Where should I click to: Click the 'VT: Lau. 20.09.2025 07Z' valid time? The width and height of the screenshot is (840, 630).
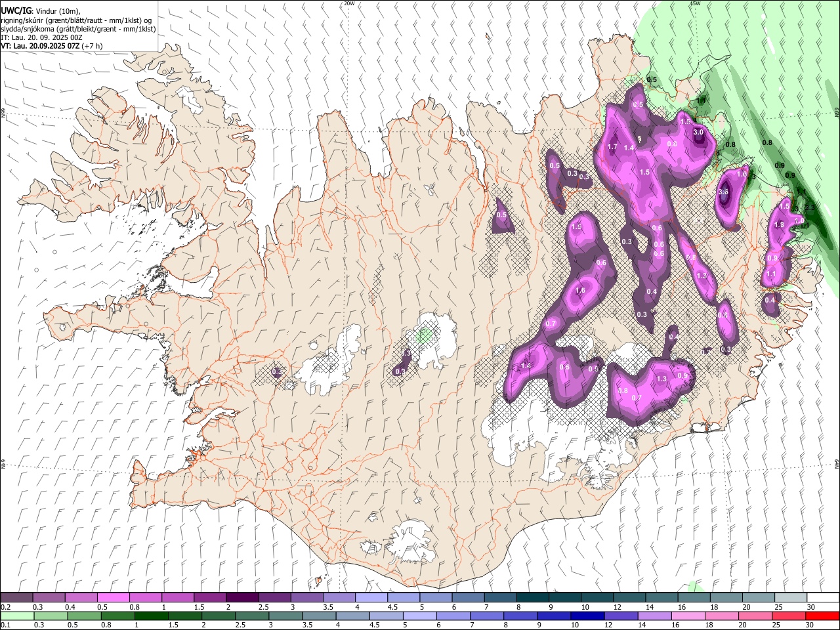point(40,46)
